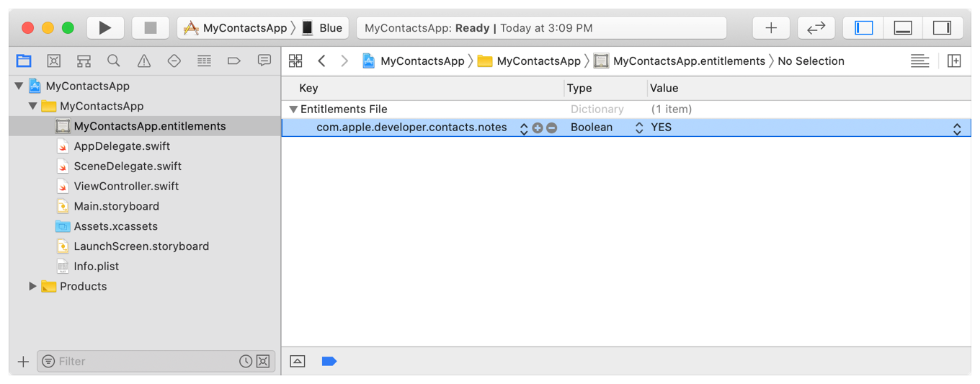The image size is (980, 384).
Task: Open the Code Review arrows button
Action: pyautogui.click(x=816, y=28)
